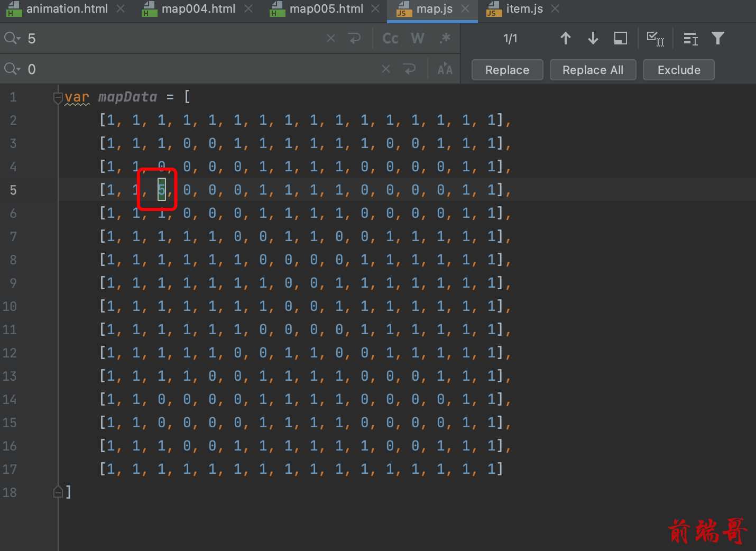756x551 pixels.
Task: Insert new line in replace field
Action: click(410, 69)
